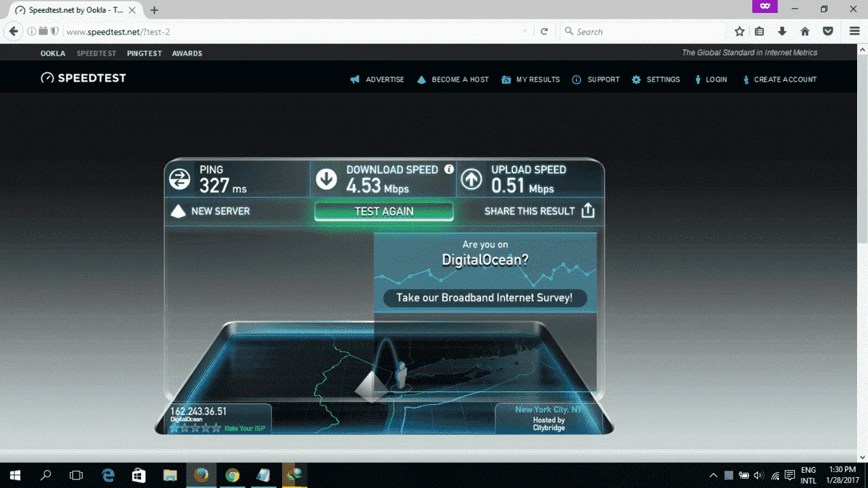Image resolution: width=868 pixels, height=488 pixels.
Task: Open the SPEEDTEST menu item
Action: click(96, 53)
